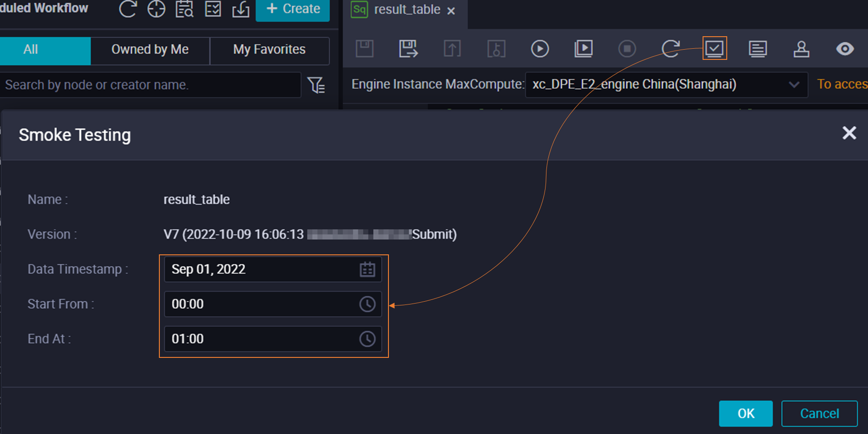
Task: Click the Create button
Action: [x=293, y=9]
